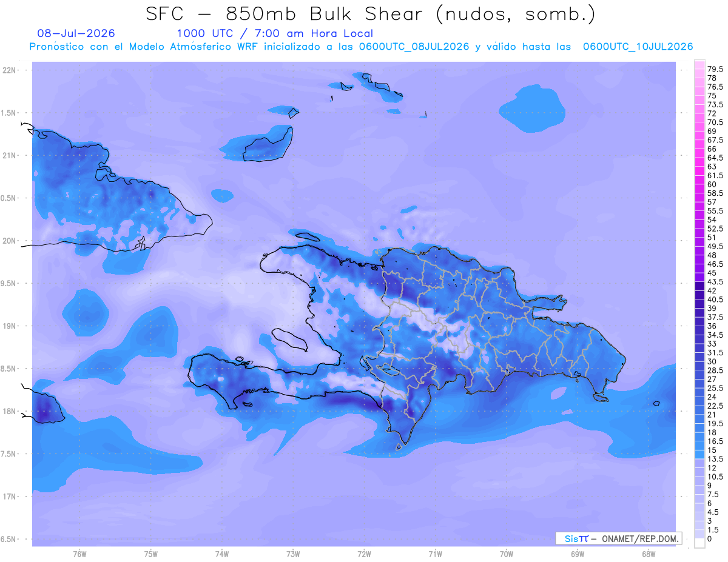Click the '74W' longitude axis label

point(222,554)
